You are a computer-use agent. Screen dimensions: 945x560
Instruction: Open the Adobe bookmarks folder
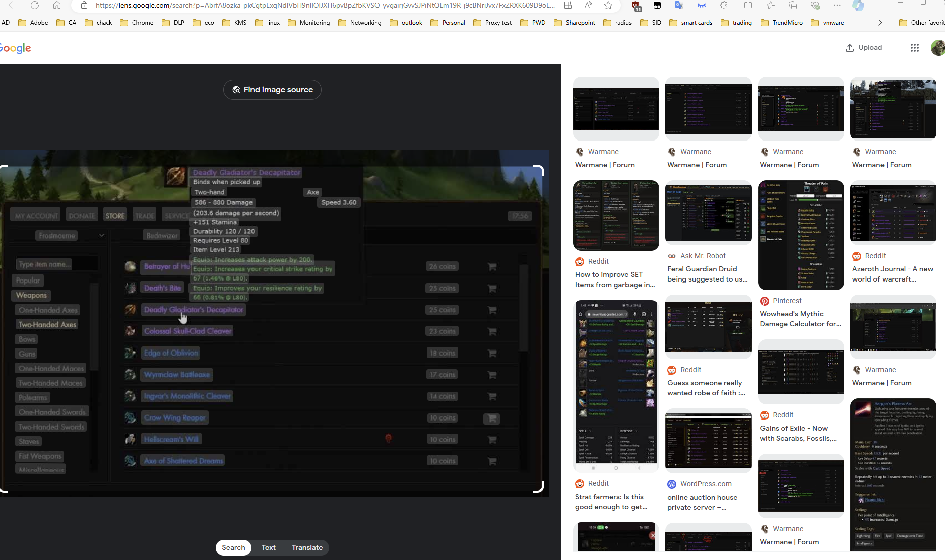(x=33, y=23)
